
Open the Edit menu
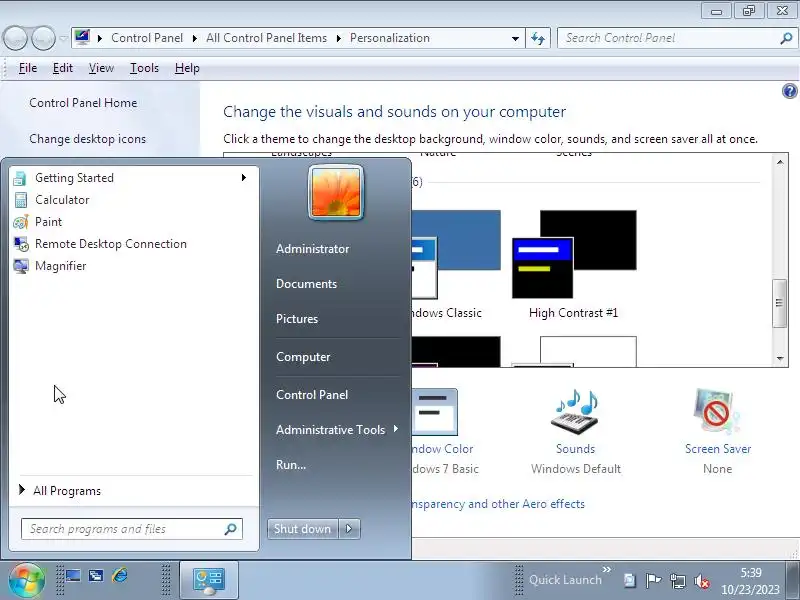(63, 68)
